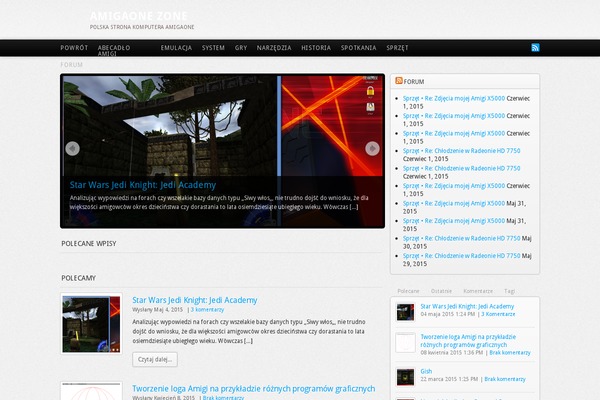Open the HISTORIA menu item
The width and height of the screenshot is (600, 400).
click(316, 48)
